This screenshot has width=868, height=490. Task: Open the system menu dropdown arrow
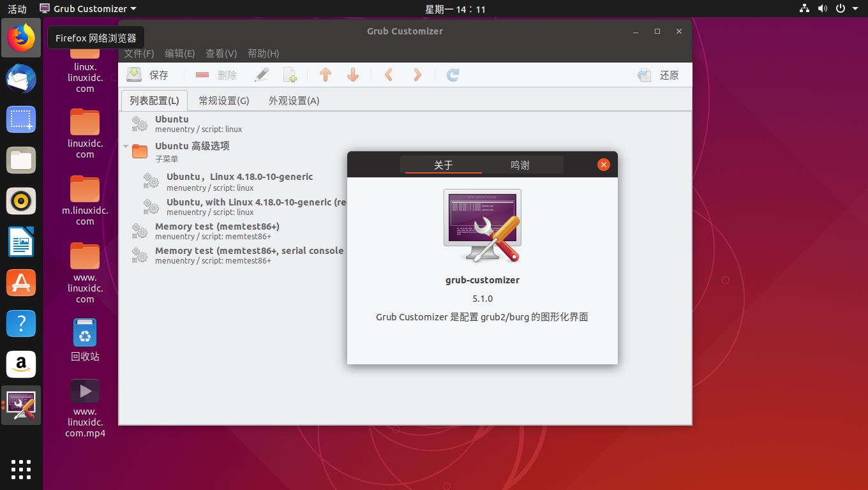[855, 9]
